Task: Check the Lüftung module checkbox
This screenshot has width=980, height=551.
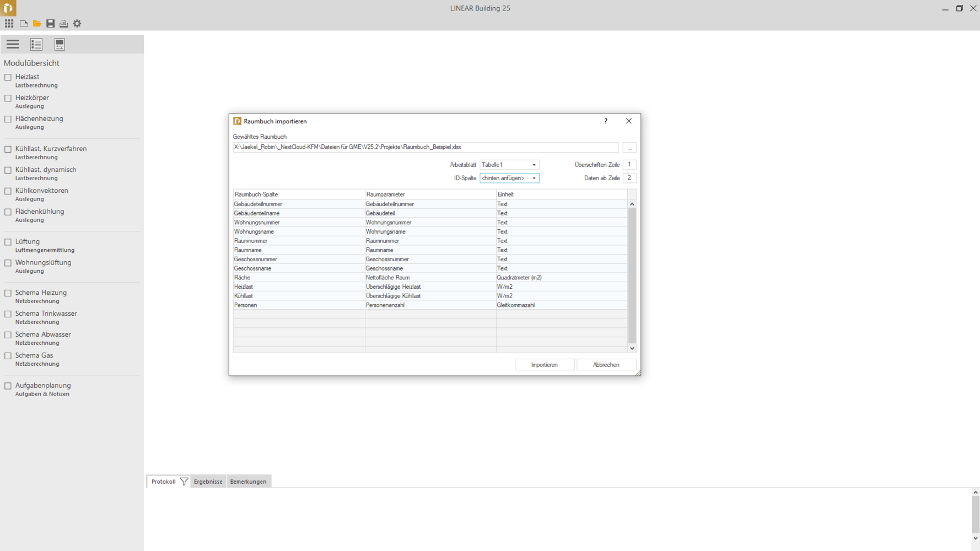Action: [x=8, y=242]
